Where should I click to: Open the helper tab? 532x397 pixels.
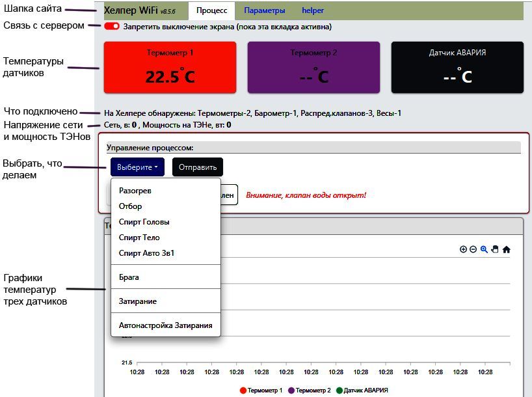coord(313,10)
